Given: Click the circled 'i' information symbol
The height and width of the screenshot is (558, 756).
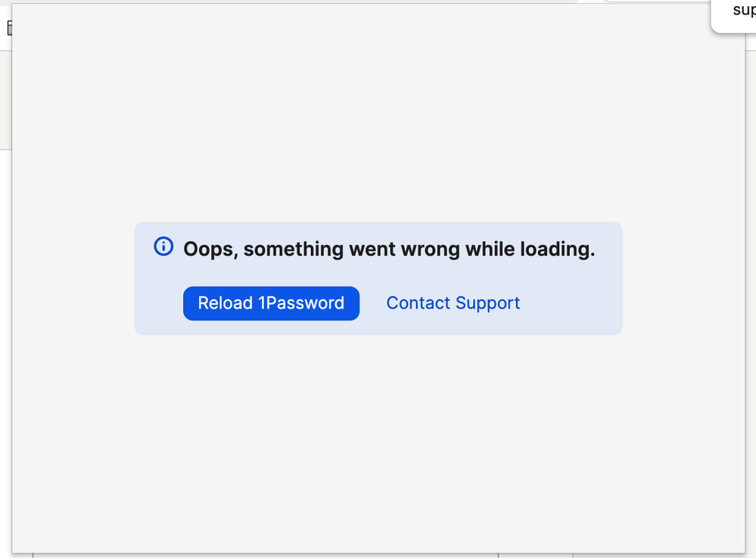Looking at the screenshot, I should [x=163, y=246].
